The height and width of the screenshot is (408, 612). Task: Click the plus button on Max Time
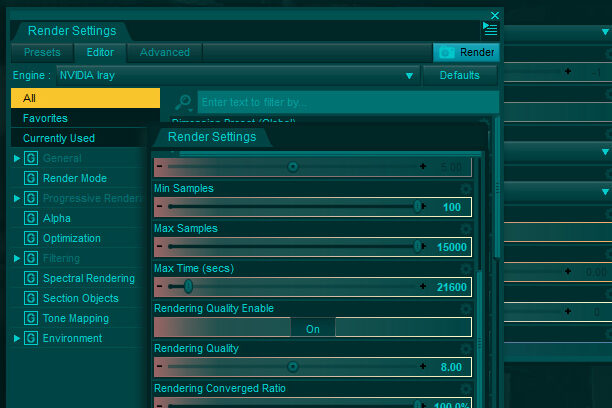[423, 286]
